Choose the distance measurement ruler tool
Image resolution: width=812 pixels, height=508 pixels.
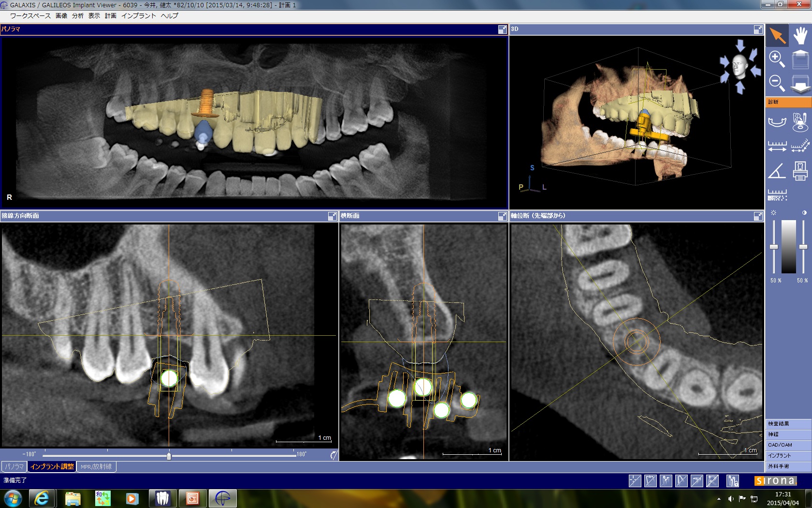777,146
